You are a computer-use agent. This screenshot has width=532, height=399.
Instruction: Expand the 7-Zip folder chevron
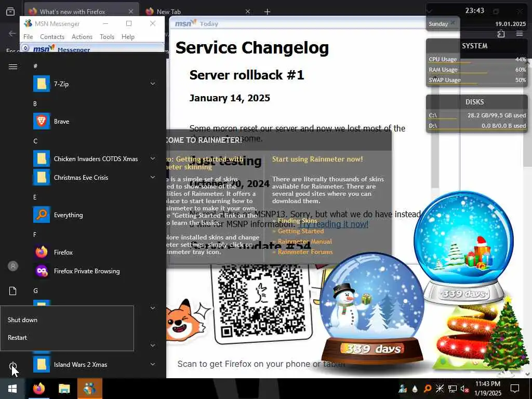tap(153, 84)
